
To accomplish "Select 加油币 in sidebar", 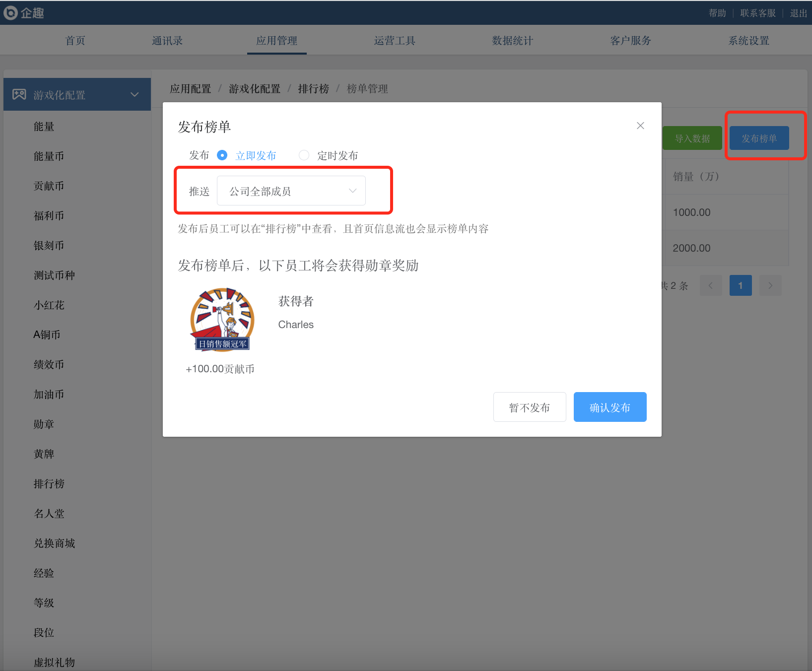I will [x=49, y=395].
